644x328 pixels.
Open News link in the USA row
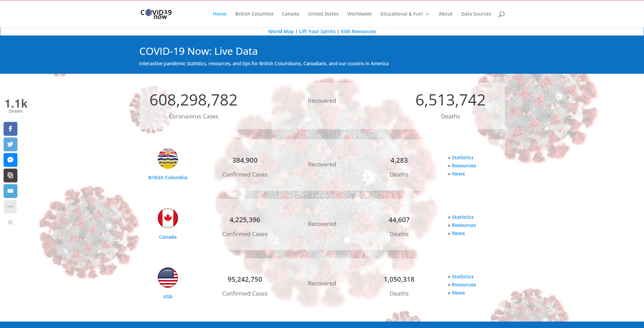pos(459,293)
